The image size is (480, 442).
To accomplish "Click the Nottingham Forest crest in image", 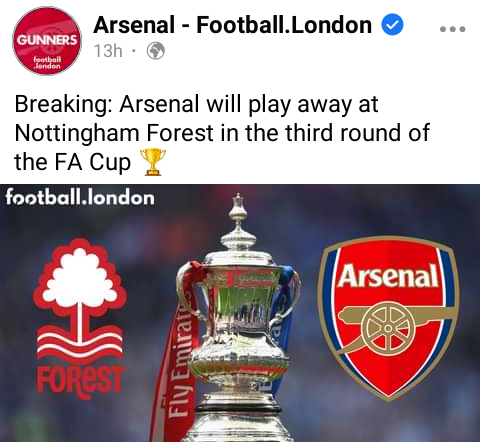I will [x=80, y=318].
